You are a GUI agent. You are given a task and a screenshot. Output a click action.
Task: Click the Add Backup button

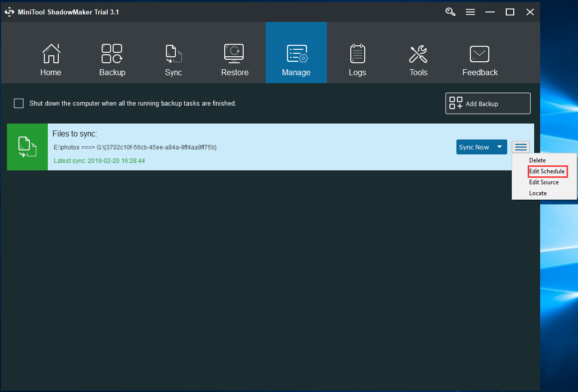pos(488,104)
